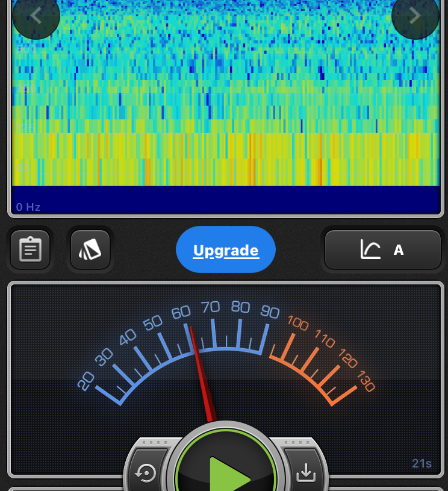Click the orange 100 mark on the dial
Viewport: 448px width, 491px height.
pos(297,322)
